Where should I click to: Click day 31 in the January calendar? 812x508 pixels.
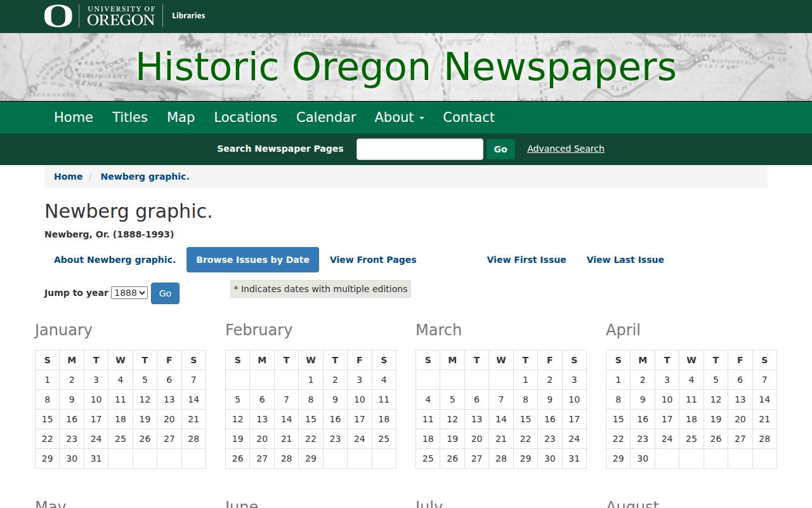coord(96,458)
